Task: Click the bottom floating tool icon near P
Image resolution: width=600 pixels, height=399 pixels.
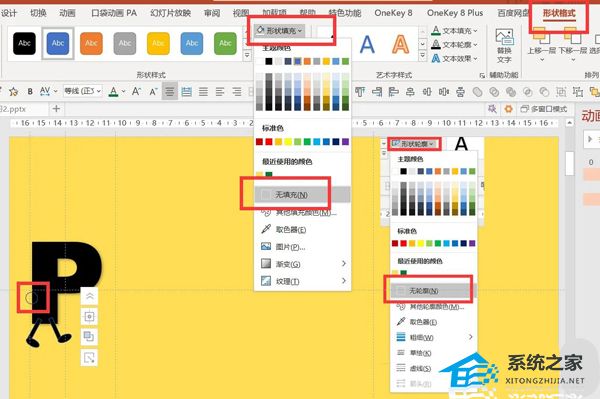Action: click(x=89, y=358)
